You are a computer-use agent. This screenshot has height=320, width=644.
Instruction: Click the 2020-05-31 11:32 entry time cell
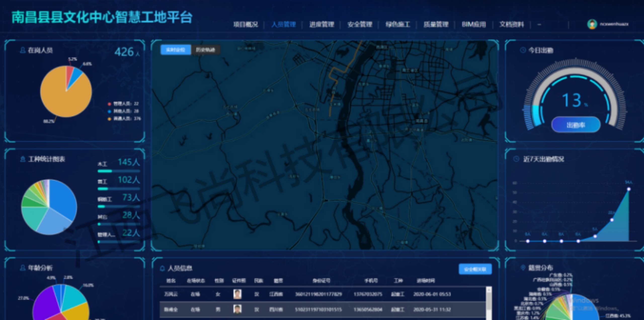(432, 309)
